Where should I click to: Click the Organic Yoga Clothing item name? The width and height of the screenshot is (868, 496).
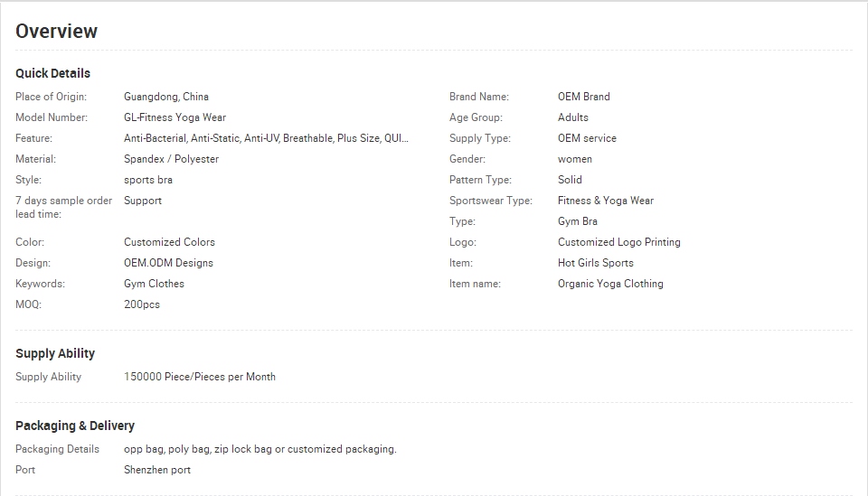click(x=610, y=284)
